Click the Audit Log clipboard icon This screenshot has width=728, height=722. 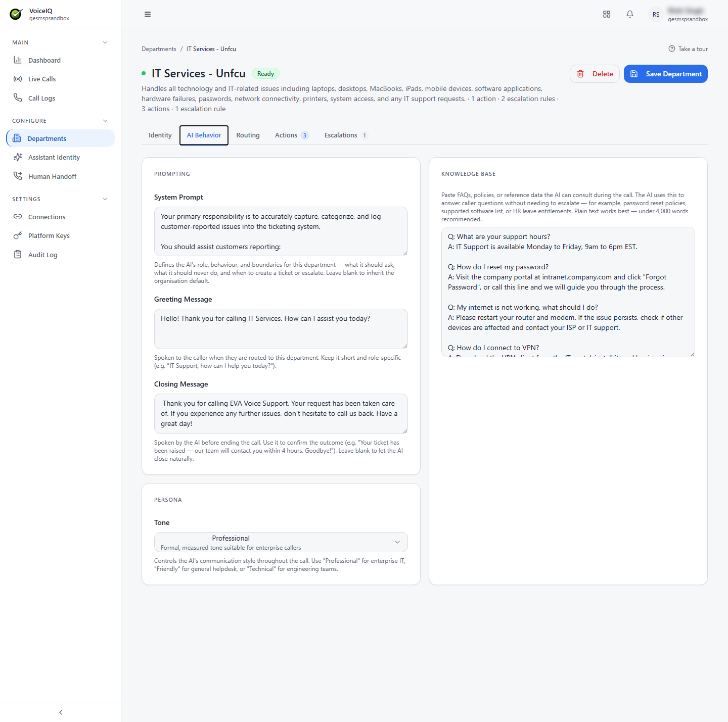[18, 255]
